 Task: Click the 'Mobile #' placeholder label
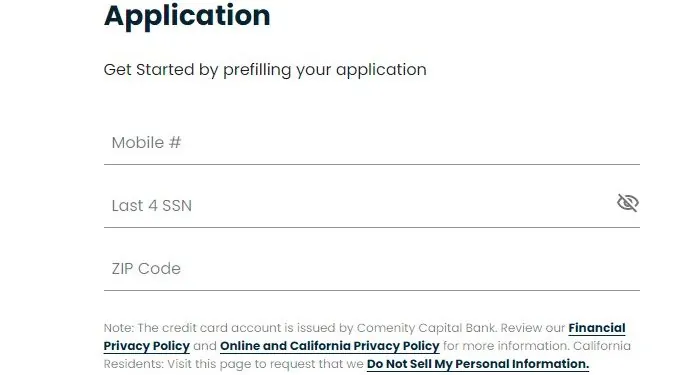[146, 143]
